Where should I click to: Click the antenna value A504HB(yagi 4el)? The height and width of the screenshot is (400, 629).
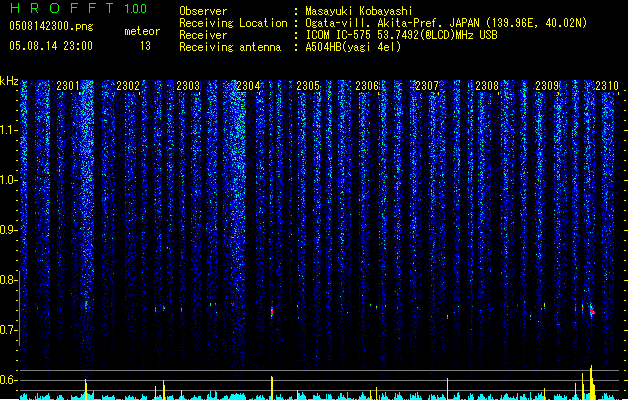(353, 47)
